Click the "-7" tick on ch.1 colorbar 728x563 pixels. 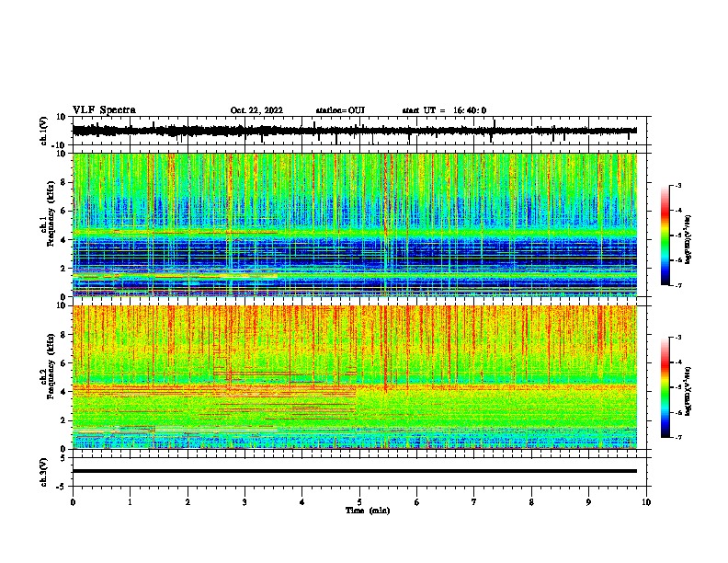pos(678,285)
